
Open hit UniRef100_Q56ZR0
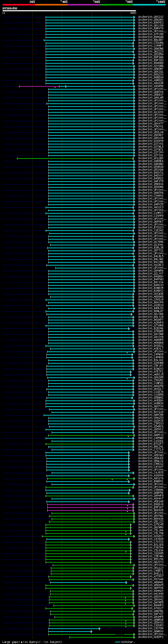(x=151, y=20)
